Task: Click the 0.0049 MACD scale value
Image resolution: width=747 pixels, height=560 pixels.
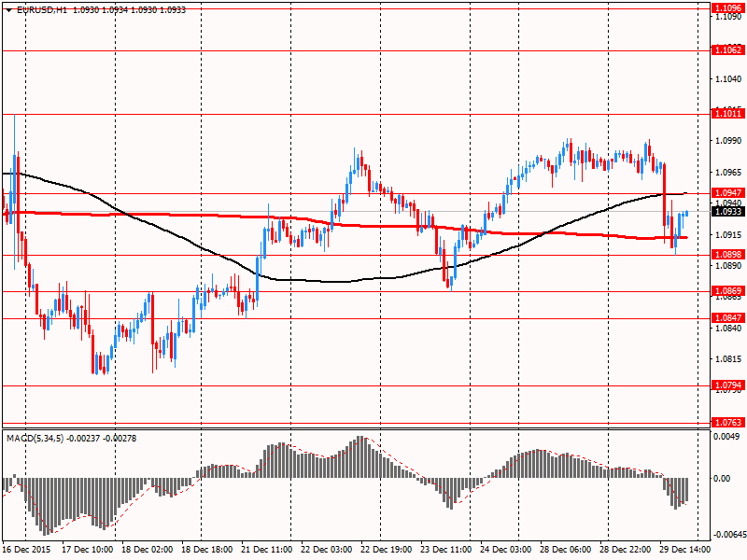Action: [x=727, y=437]
